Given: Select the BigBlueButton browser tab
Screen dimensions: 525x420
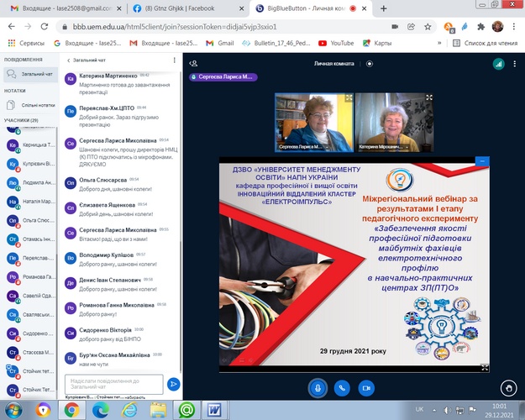Looking at the screenshot, I should click(x=310, y=8).
